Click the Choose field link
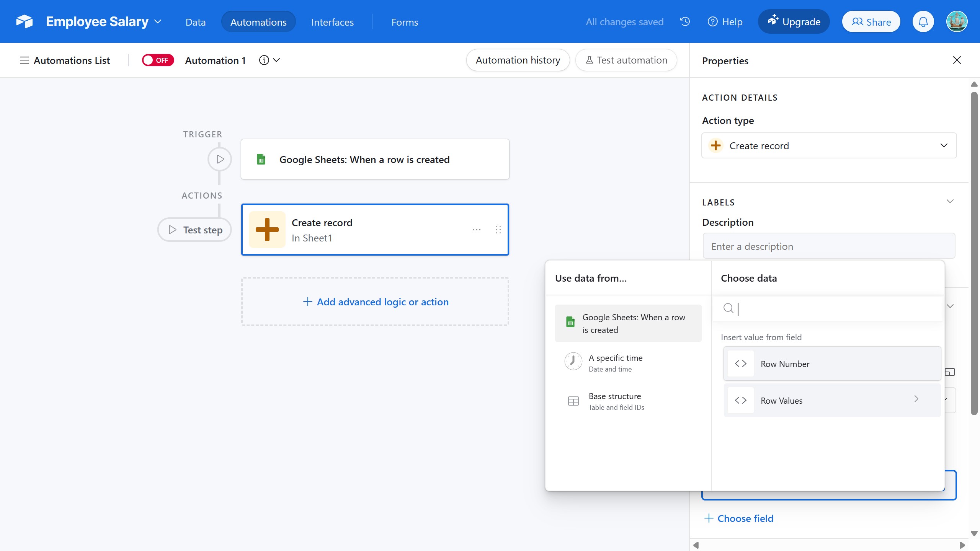This screenshot has height=551, width=980. 739,518
